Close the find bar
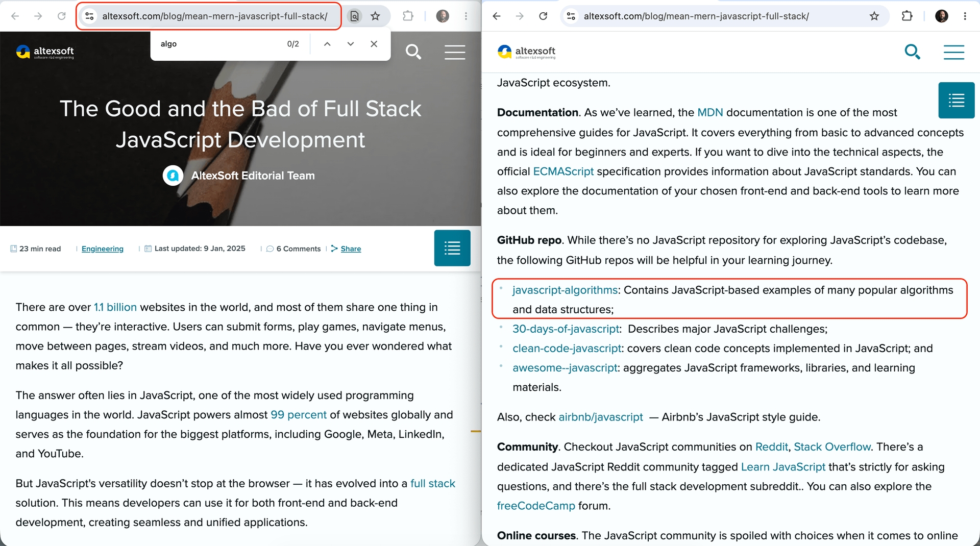The height and width of the screenshot is (546, 980). point(374,44)
